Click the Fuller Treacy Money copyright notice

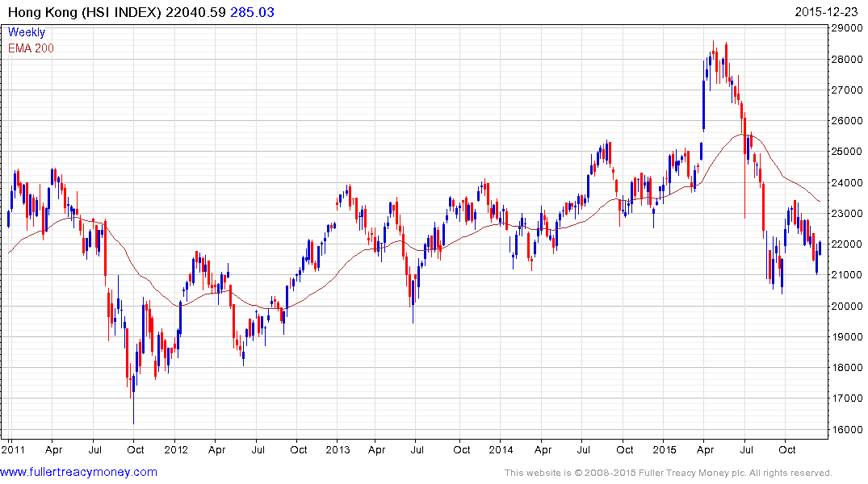pos(669,473)
